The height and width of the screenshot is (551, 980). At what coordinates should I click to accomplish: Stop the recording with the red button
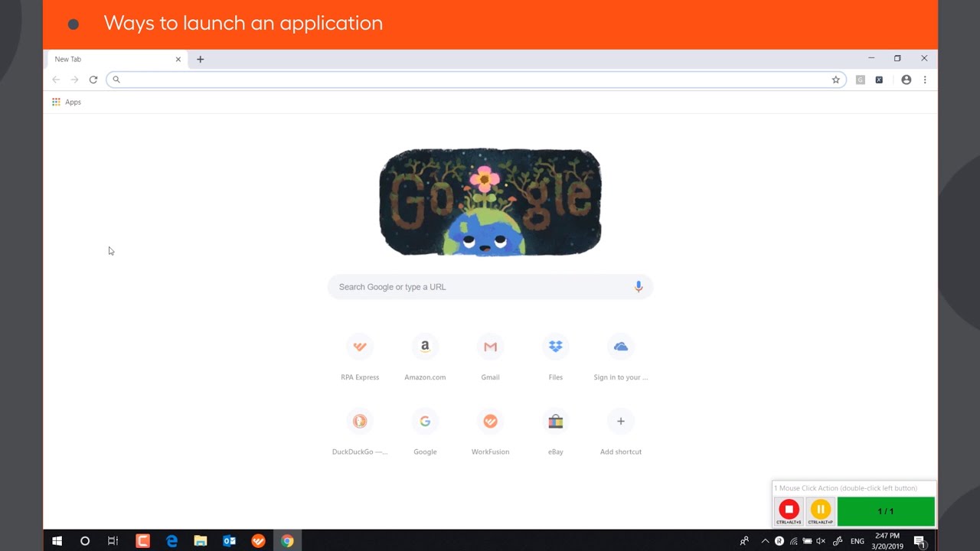point(789,510)
